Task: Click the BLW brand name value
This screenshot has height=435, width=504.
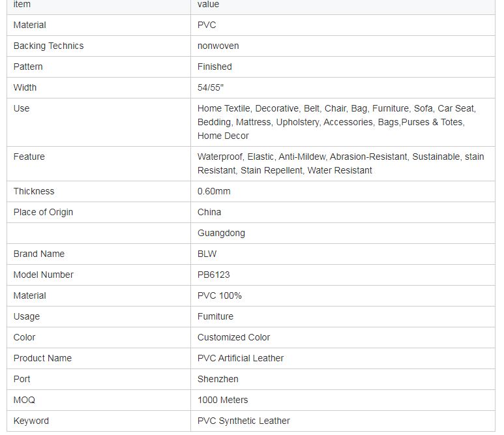Action: point(207,254)
